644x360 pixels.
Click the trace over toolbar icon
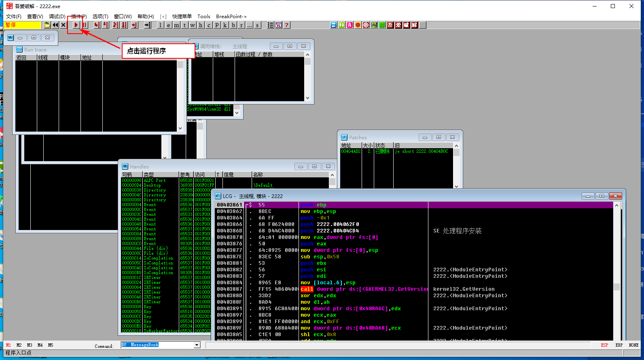[x=124, y=25]
